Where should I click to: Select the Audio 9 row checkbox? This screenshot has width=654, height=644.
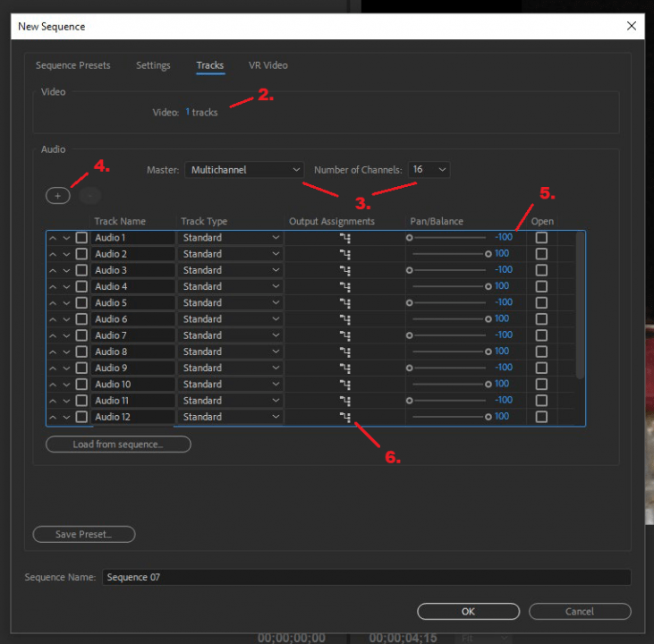coord(81,368)
